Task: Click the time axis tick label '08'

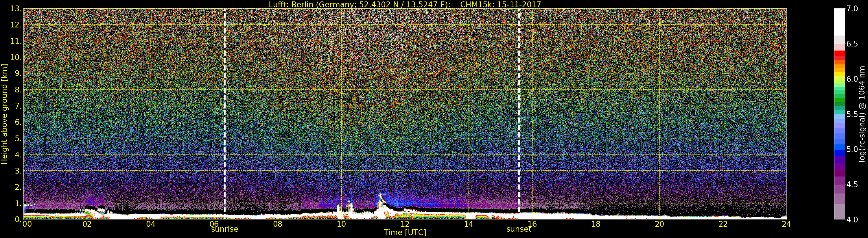Action: 278,224
